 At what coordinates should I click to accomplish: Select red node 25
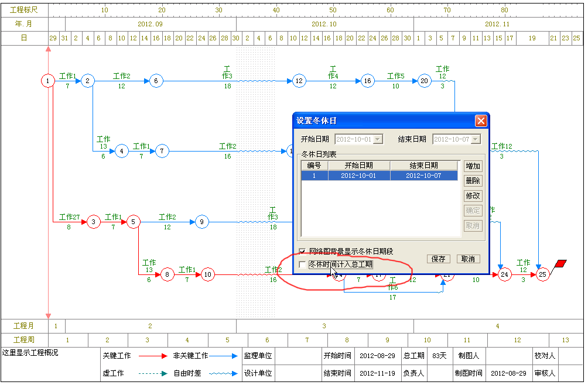(x=542, y=274)
